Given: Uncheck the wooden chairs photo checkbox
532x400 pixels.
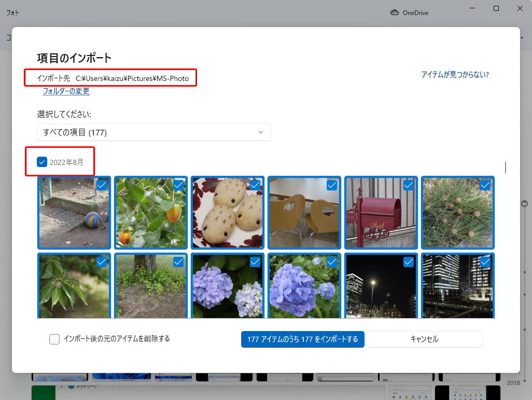Looking at the screenshot, I should (331, 185).
